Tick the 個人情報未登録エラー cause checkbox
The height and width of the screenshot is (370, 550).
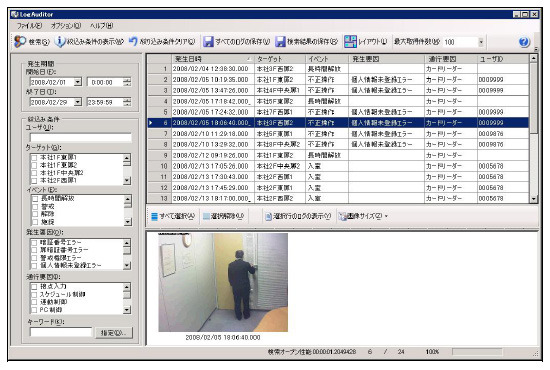tap(34, 265)
